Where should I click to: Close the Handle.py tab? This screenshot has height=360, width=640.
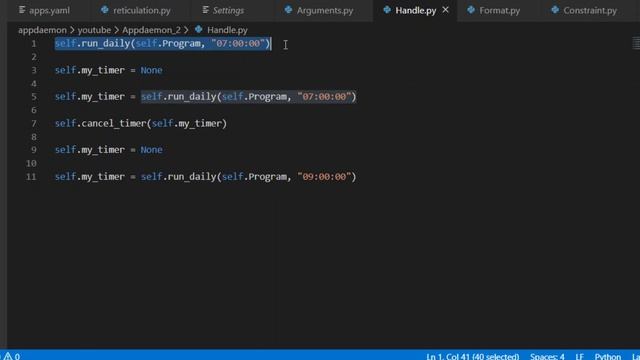(446, 10)
